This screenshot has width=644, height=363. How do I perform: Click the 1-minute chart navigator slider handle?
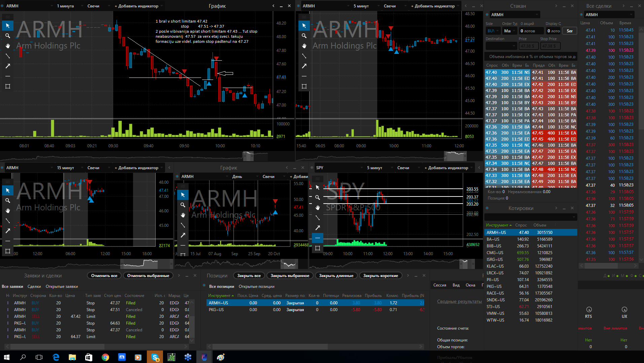coord(248,156)
